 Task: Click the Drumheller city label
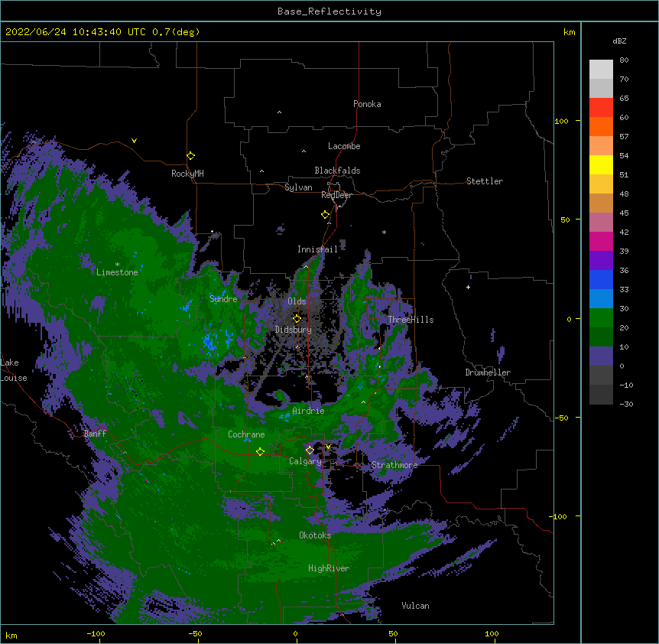pos(488,372)
